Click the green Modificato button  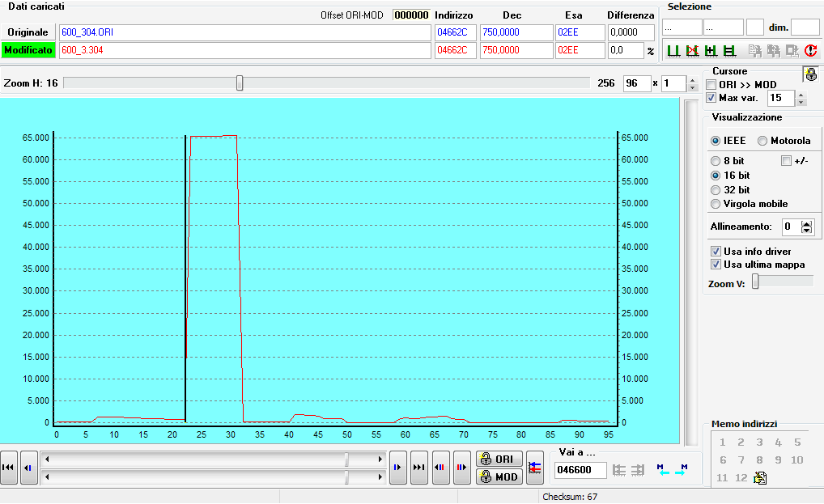tap(28, 50)
